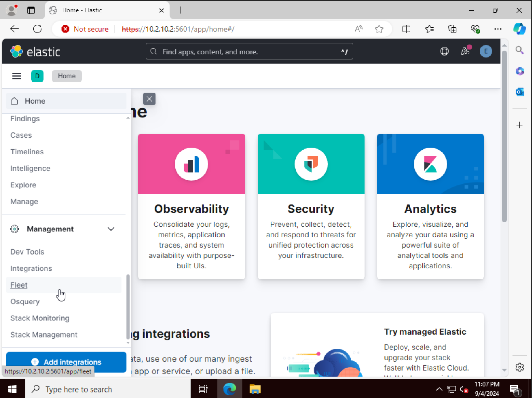Open Findings in the side menu

[25, 119]
